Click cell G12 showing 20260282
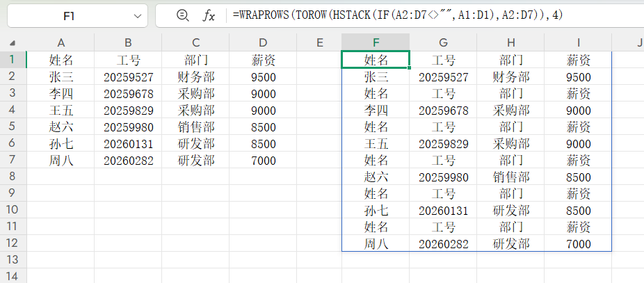Image resolution: width=644 pixels, height=283 pixels. pyautogui.click(x=443, y=244)
